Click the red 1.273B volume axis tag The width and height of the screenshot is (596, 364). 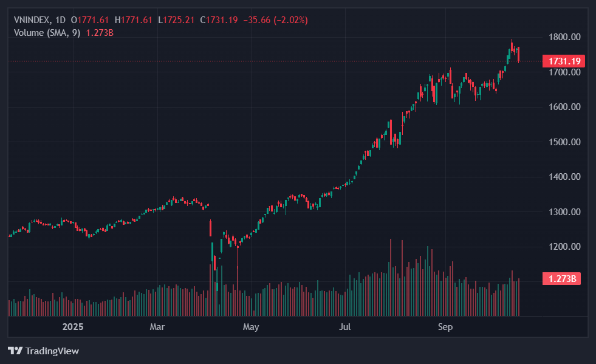[562, 279]
